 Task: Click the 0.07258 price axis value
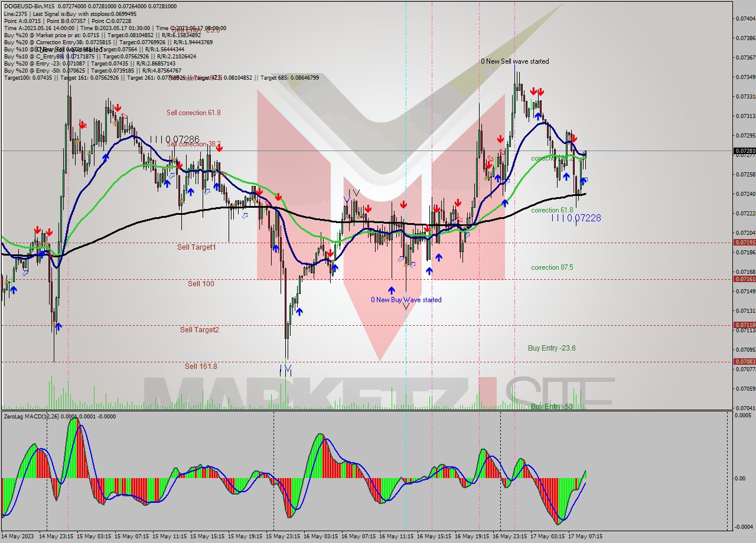[745, 174]
